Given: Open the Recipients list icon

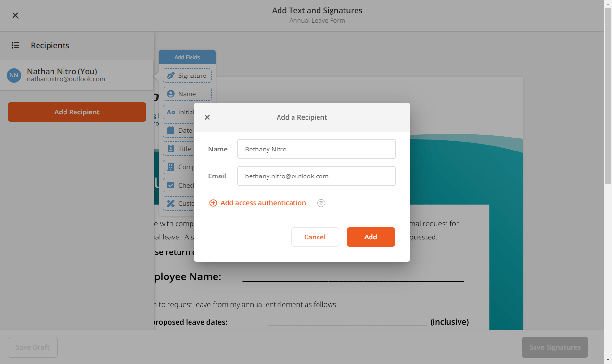Looking at the screenshot, I should (15, 45).
